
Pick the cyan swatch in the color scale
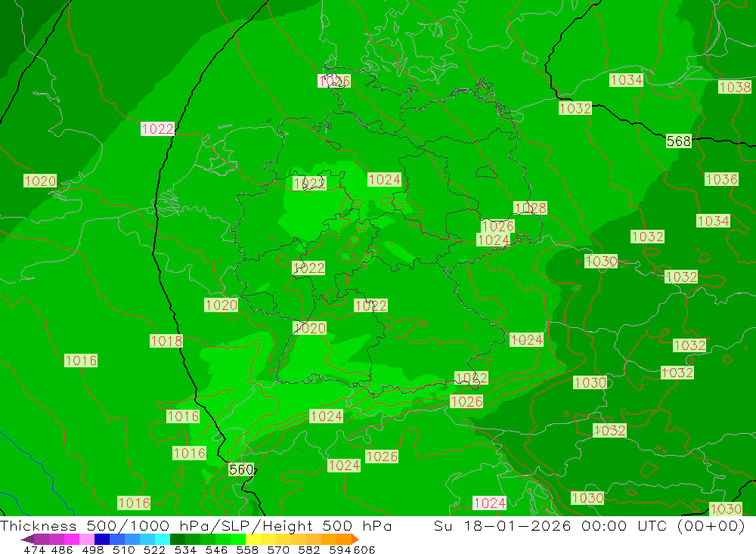[163, 539]
